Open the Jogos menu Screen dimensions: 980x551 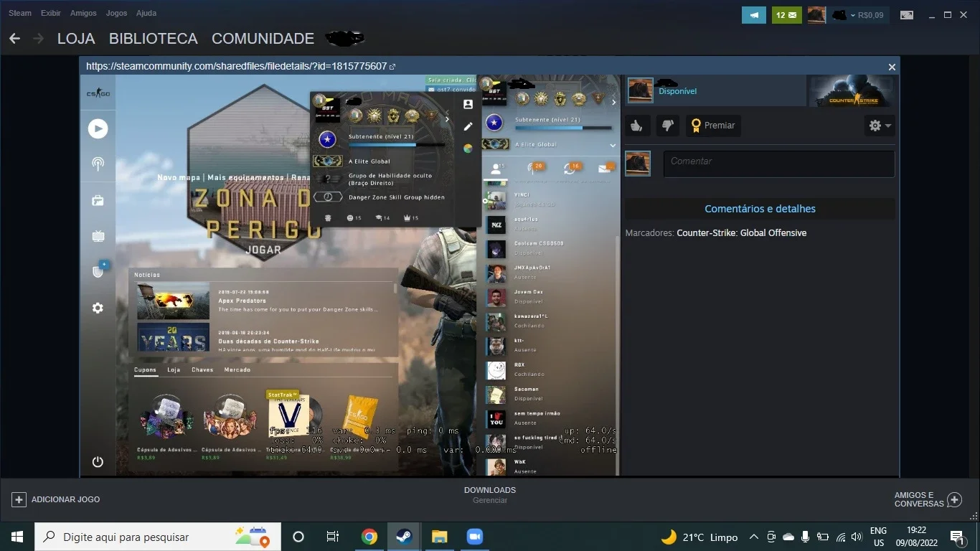click(x=116, y=13)
